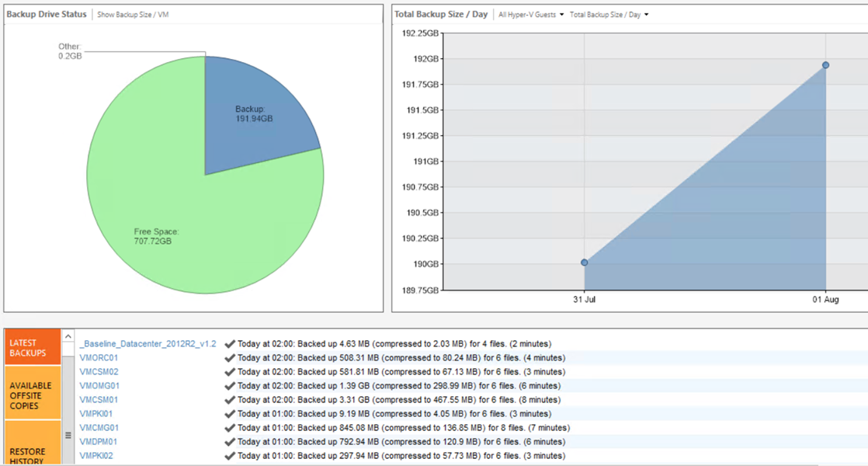Screen dimensions: 868x466
Task: Open the Total Backup Size / Day dropdown
Action: pos(609,15)
